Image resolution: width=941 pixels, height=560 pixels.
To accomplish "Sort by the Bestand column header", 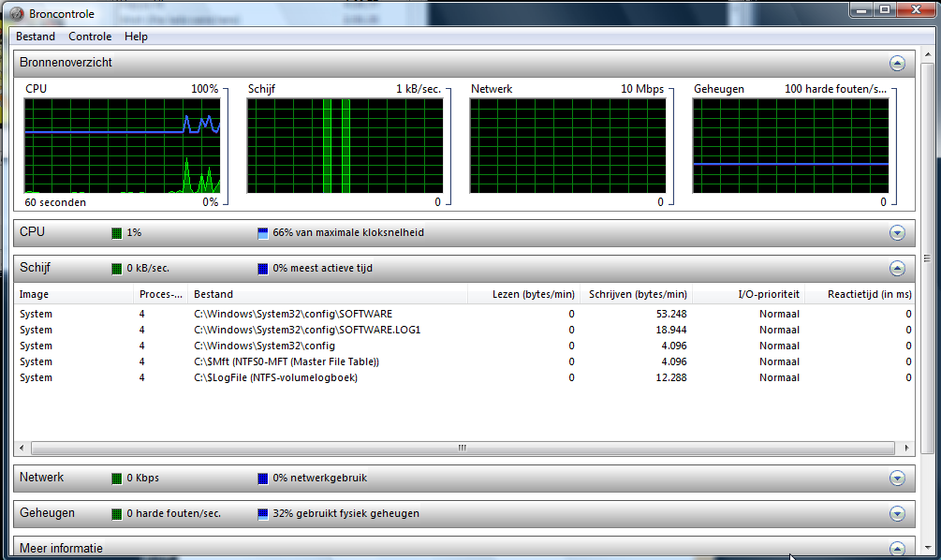I will [328, 294].
